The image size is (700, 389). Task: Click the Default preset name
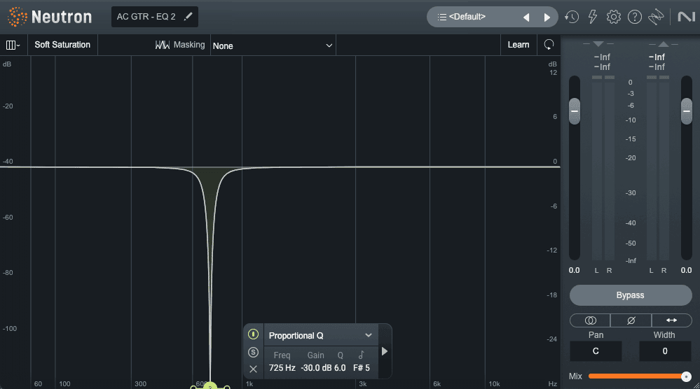pyautogui.click(x=467, y=17)
